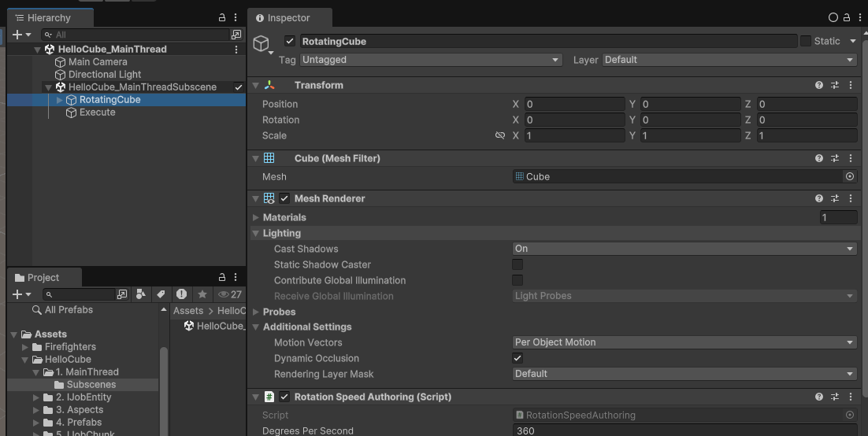Open Inspector debug mode circle icon

[833, 17]
